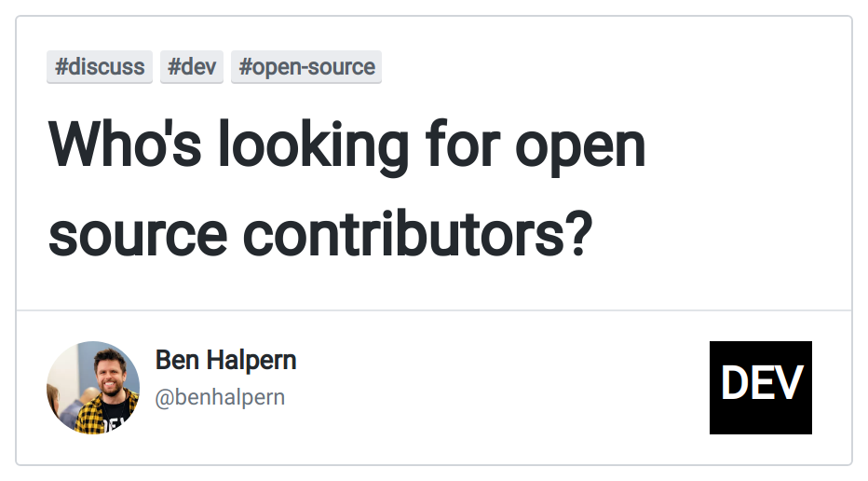Select the #discuss tag
This screenshot has height=481, width=868.
100,67
